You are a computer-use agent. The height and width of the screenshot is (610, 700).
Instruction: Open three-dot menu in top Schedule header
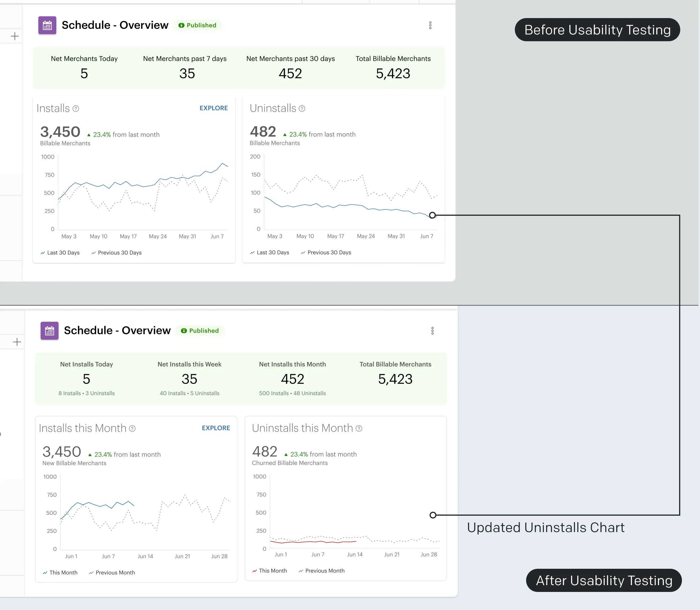pyautogui.click(x=430, y=25)
